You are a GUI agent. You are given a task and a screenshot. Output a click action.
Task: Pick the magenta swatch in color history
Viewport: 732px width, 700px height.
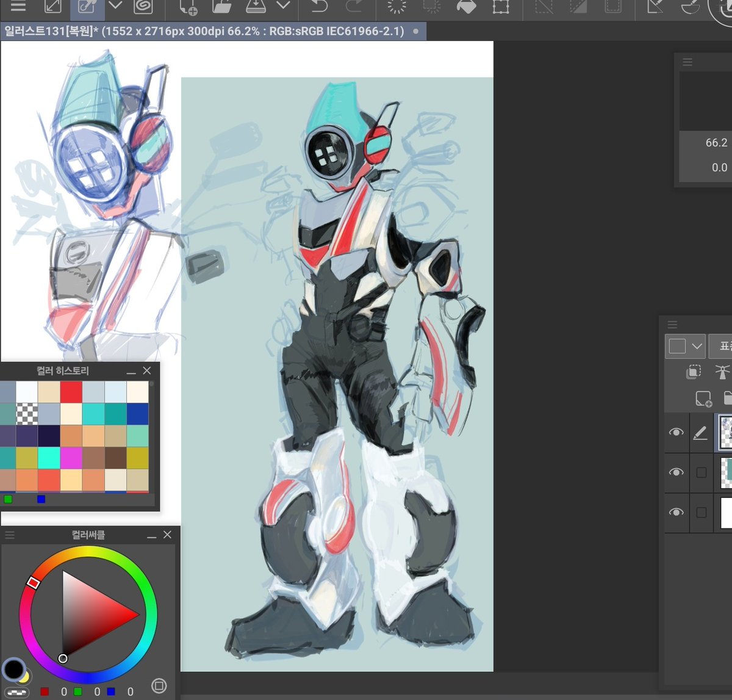point(71,458)
